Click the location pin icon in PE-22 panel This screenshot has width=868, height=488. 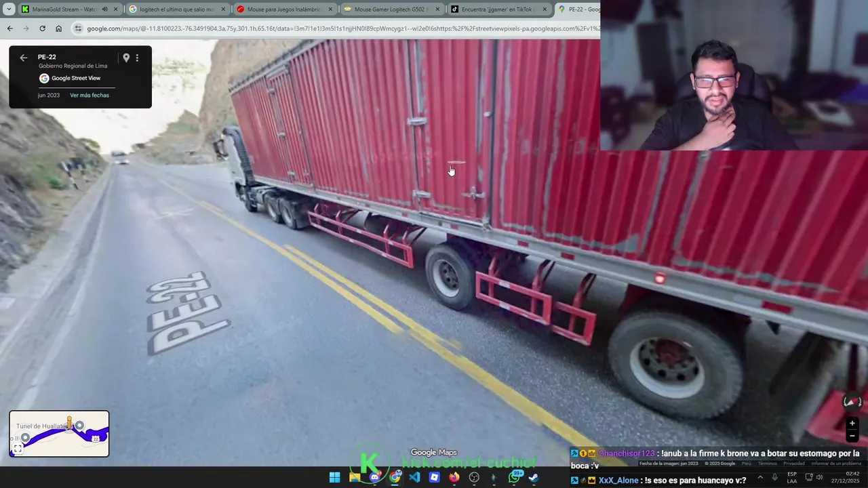click(x=126, y=58)
